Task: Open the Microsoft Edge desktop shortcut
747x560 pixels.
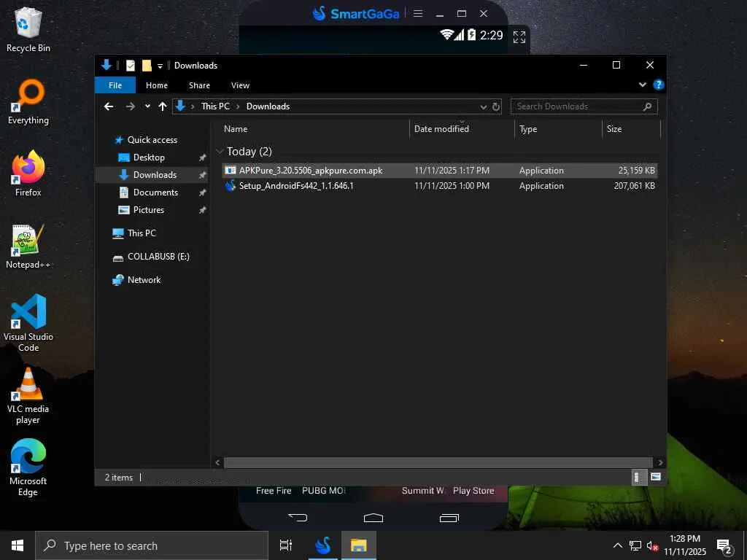Action: coord(28,467)
